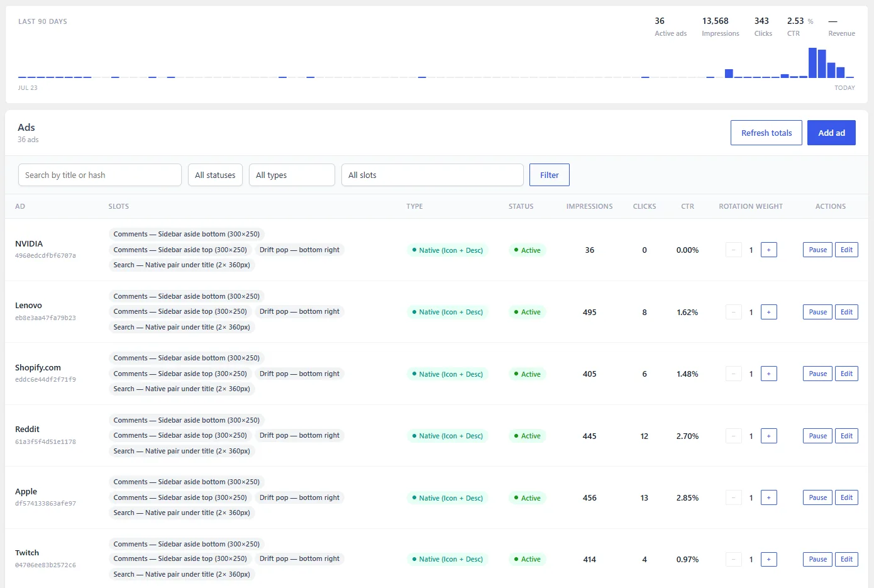
Task: Increase rotation weight for Twitch ad
Action: [x=768, y=559]
